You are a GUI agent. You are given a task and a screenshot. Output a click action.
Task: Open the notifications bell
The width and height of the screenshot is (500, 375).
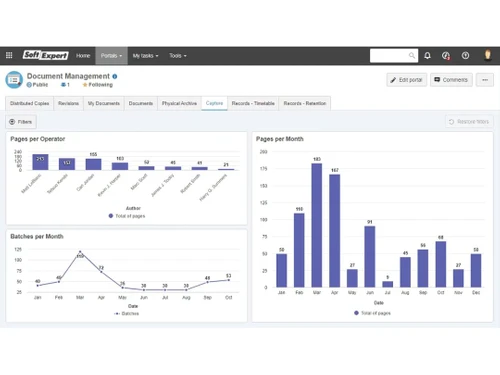[x=427, y=55]
